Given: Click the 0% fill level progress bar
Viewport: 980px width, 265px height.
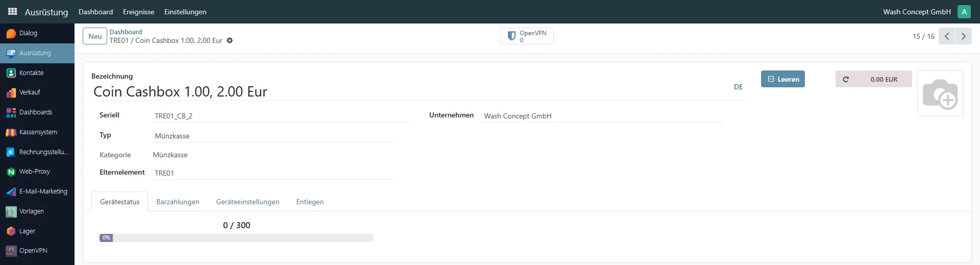Looking at the screenshot, I should click(236, 238).
